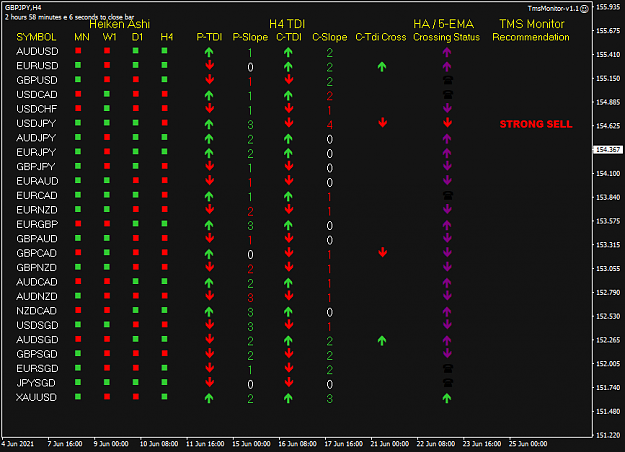Click the GBPUSD telephone crossing status icon

pos(448,80)
